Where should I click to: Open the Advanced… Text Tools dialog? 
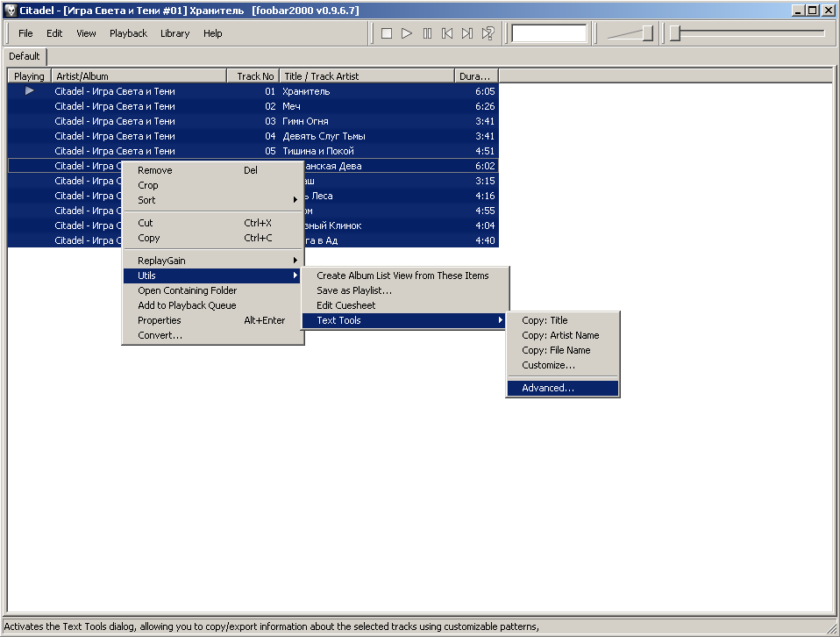click(x=563, y=388)
